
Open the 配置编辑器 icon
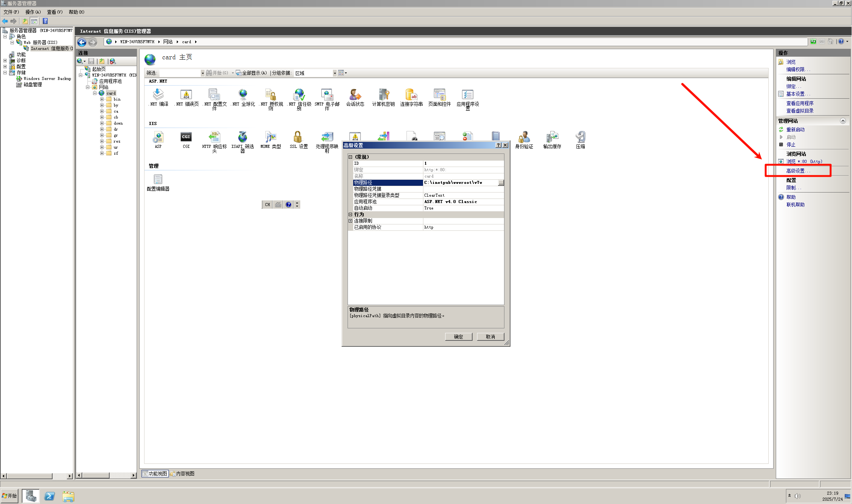coord(158,180)
